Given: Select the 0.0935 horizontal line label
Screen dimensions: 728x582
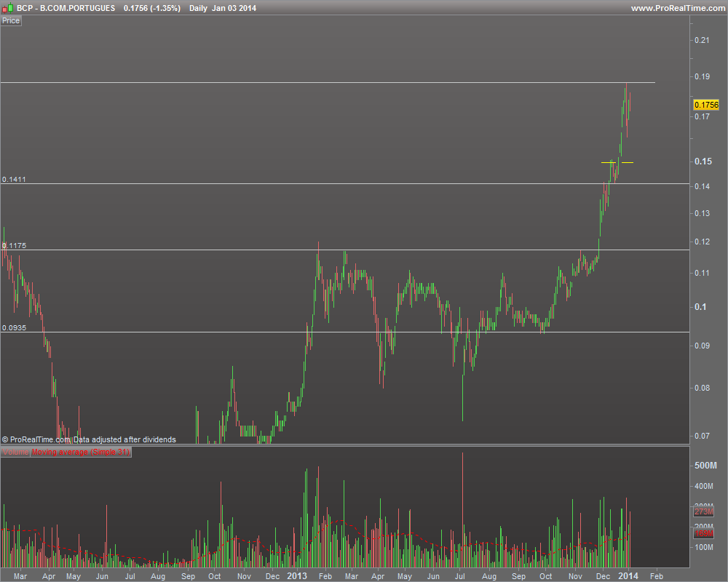Looking at the screenshot, I should pos(14,327).
